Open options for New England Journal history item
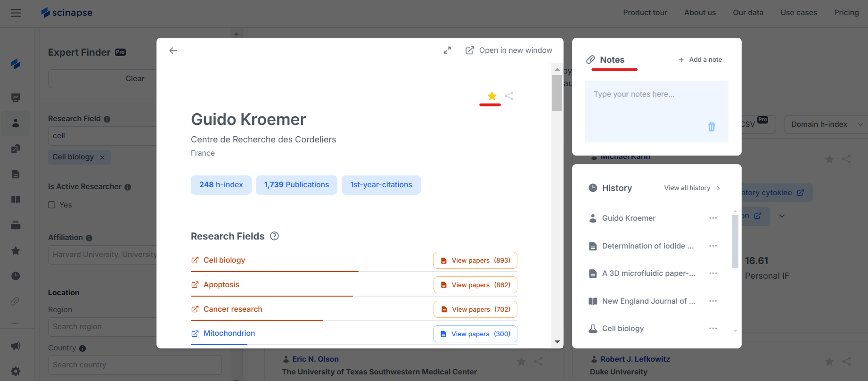 tap(713, 301)
